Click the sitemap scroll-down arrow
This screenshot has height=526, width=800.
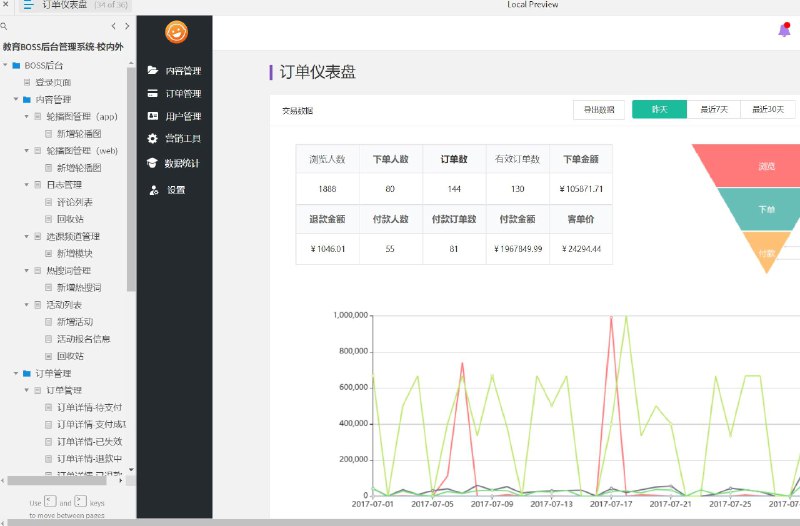click(131, 470)
